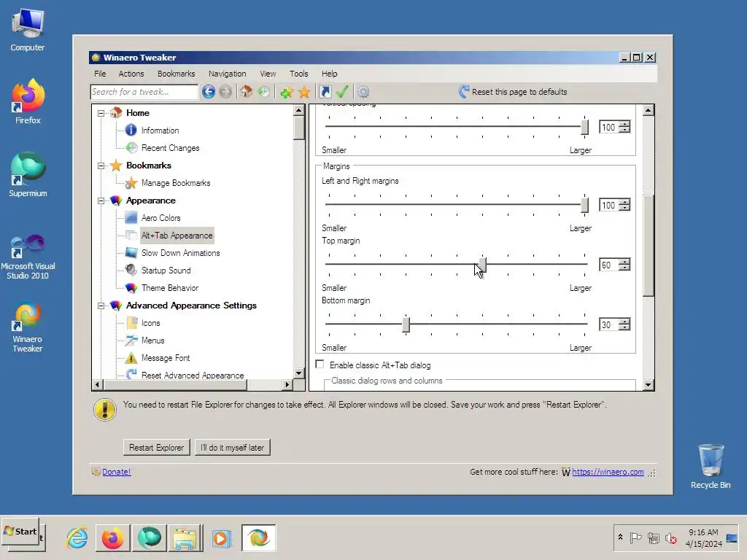
Task: Click Reset this page to defaults
Action: click(x=513, y=91)
